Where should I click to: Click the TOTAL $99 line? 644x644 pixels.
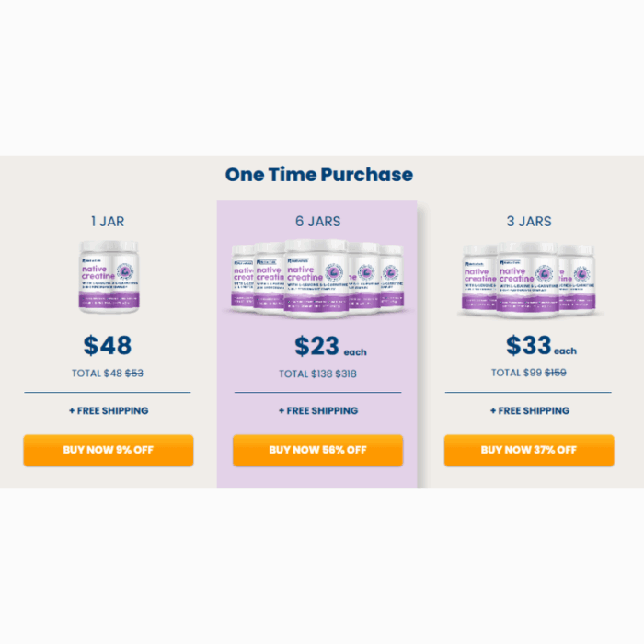529,373
